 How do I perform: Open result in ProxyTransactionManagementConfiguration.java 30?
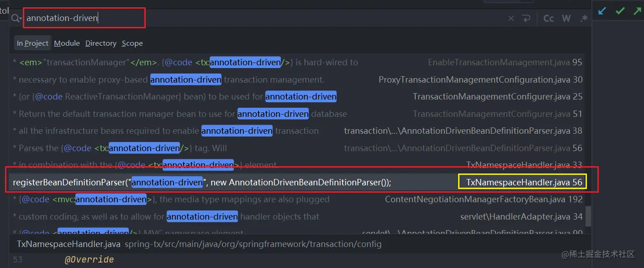[297, 79]
